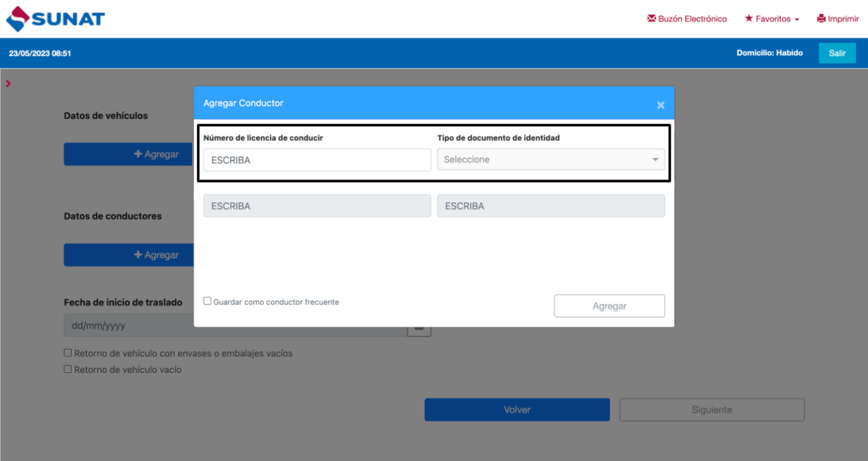Expand the Favoritos menu

coord(772,19)
